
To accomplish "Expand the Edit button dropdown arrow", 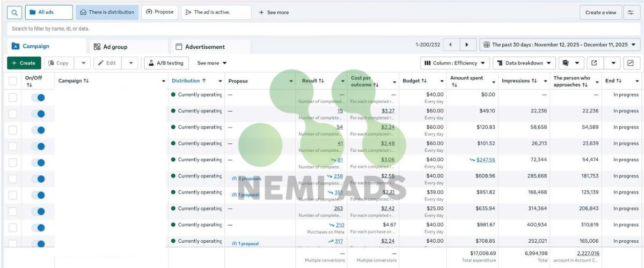I will [x=130, y=63].
